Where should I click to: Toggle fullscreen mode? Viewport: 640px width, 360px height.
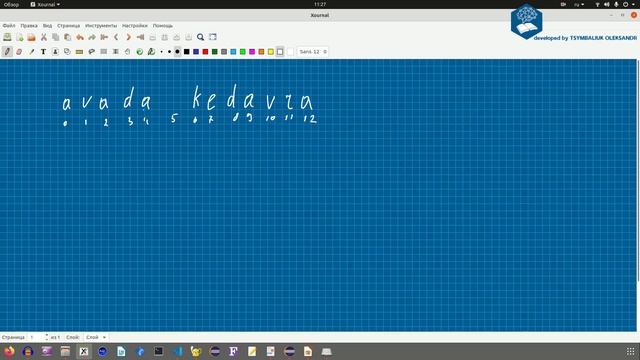[x=213, y=37]
